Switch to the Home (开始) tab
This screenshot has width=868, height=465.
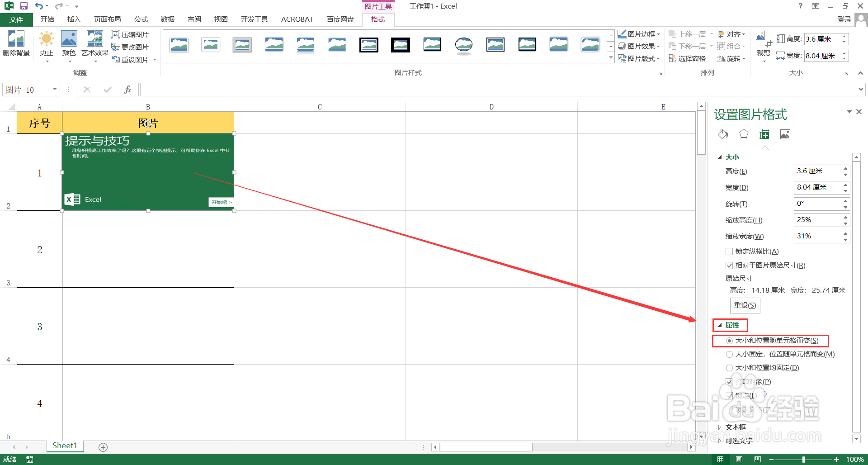pyautogui.click(x=47, y=19)
